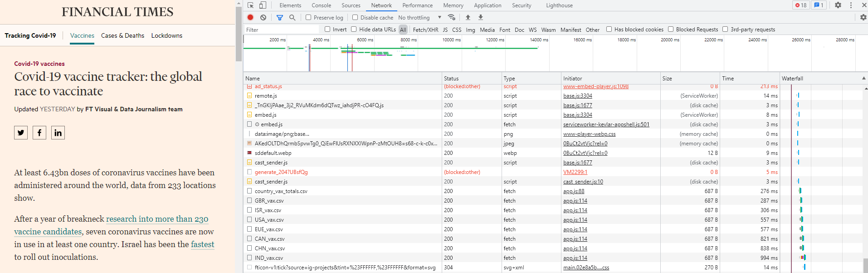Activate the inspect element picker icon
This screenshot has width=868, height=273.
(250, 5)
